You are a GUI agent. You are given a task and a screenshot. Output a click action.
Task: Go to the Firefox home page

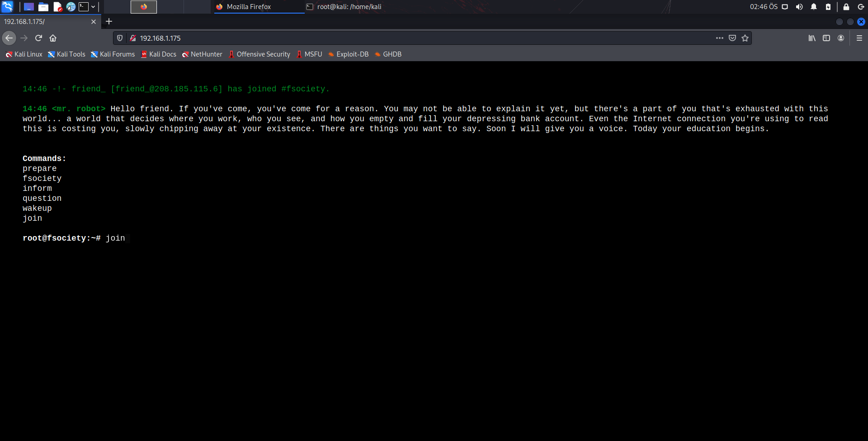coord(53,38)
